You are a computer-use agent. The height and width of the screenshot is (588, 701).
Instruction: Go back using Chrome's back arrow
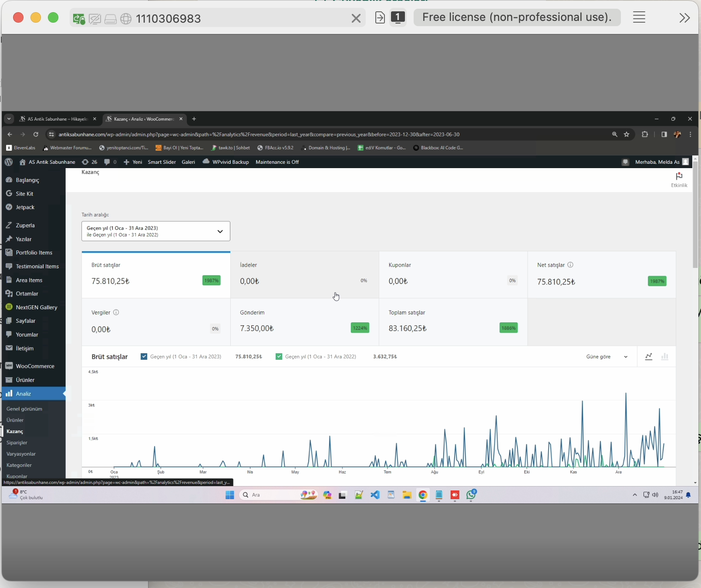point(10,135)
